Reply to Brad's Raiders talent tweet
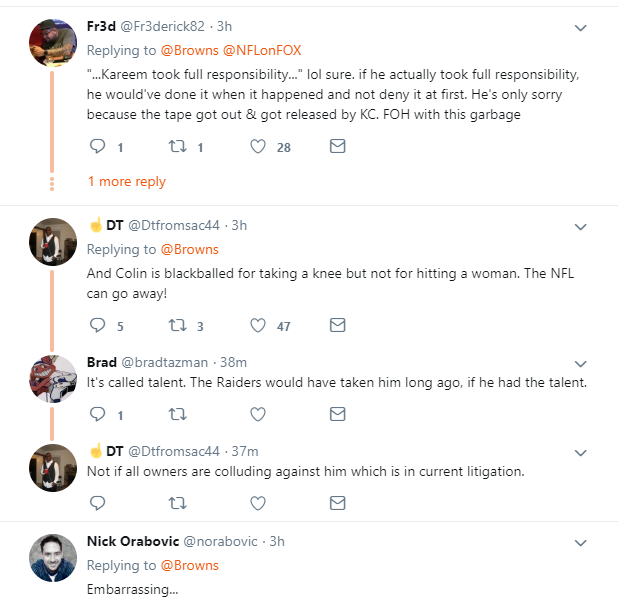618x610 pixels. click(x=98, y=414)
